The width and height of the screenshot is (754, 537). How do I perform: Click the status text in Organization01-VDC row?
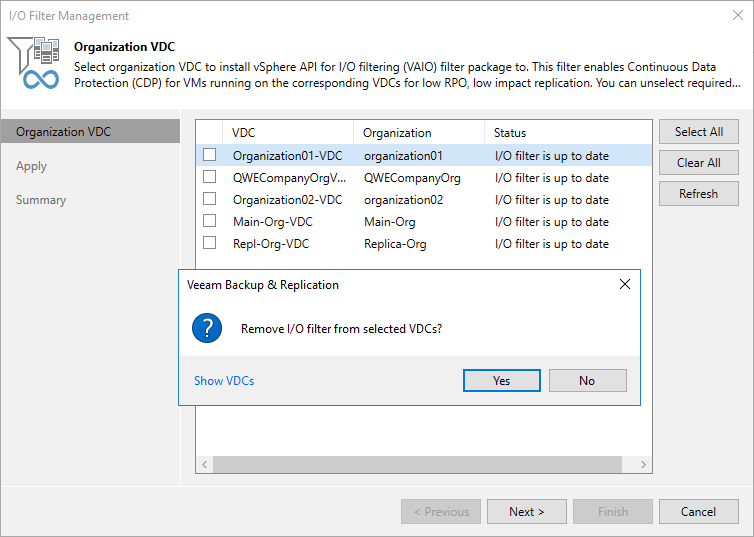pyautogui.click(x=552, y=156)
